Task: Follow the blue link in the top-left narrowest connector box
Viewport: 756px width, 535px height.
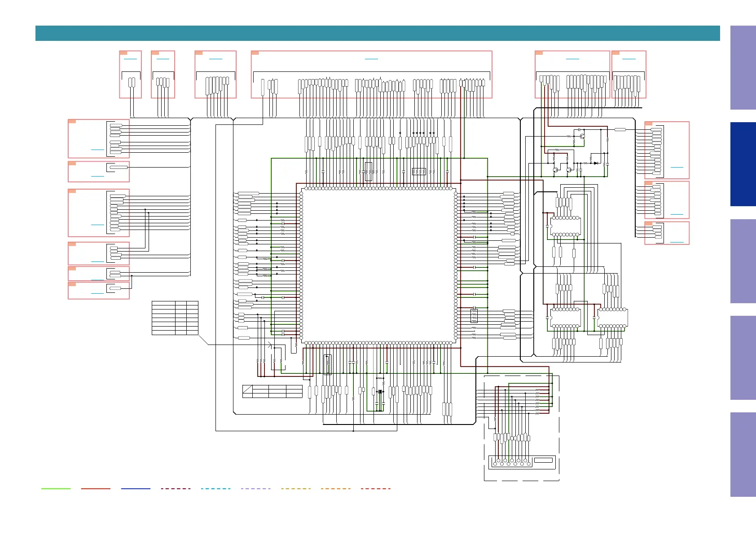Action: pyautogui.click(x=130, y=59)
